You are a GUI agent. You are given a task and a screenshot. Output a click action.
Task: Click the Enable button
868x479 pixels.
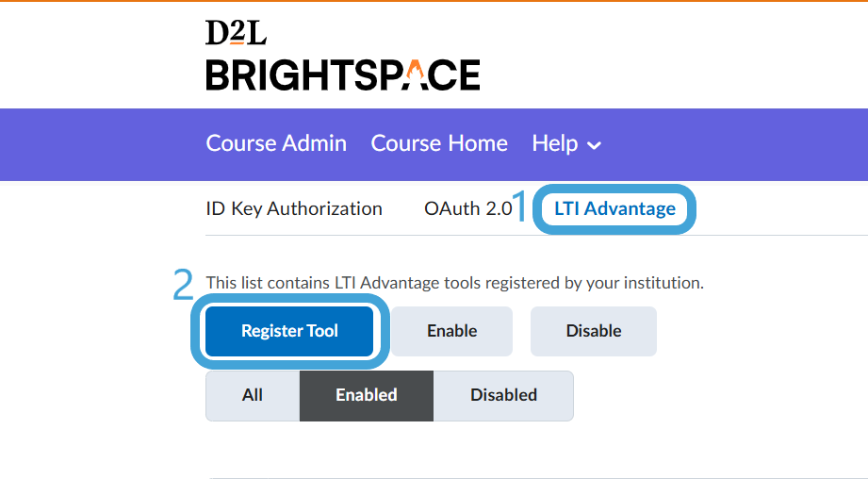[x=451, y=331]
